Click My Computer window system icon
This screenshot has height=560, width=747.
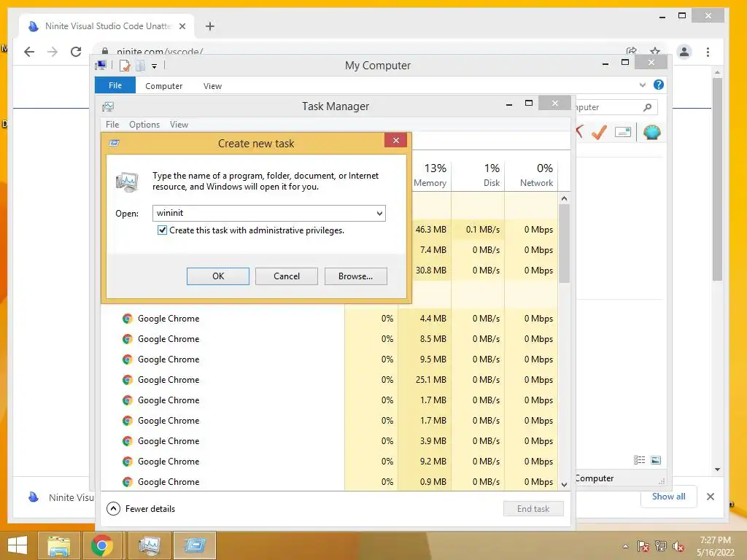coord(101,65)
